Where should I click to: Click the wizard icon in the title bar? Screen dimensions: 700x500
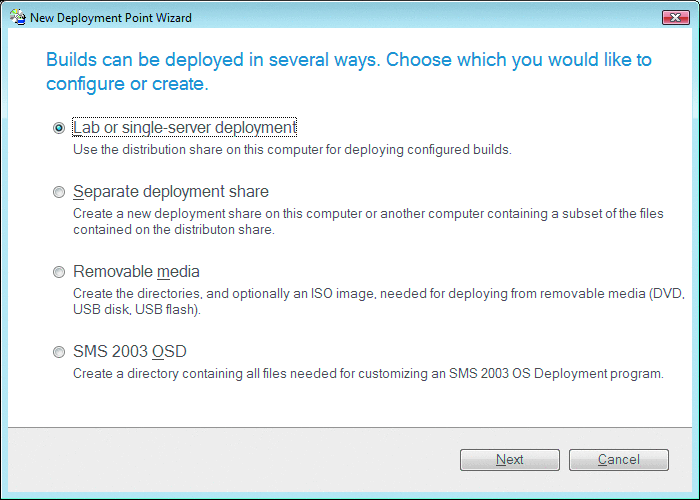(18, 17)
